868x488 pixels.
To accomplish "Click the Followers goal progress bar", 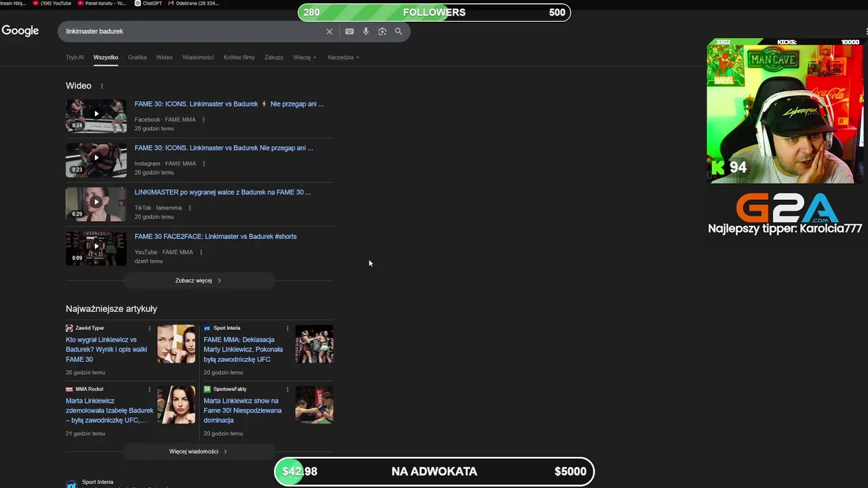I will click(434, 12).
